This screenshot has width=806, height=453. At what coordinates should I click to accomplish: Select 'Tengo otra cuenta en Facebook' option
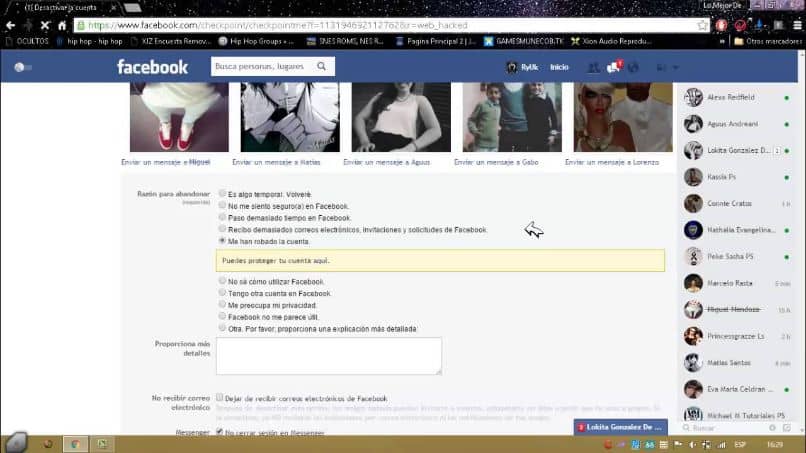coord(222,293)
